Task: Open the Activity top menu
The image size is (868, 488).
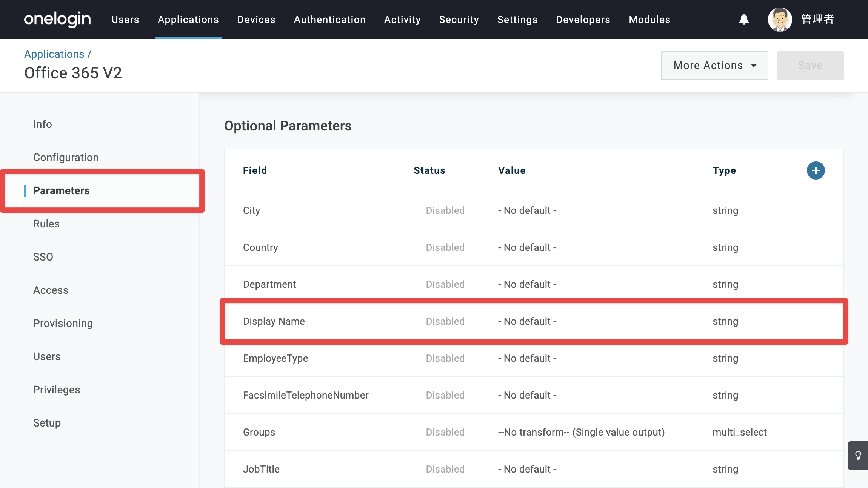Action: pyautogui.click(x=402, y=20)
